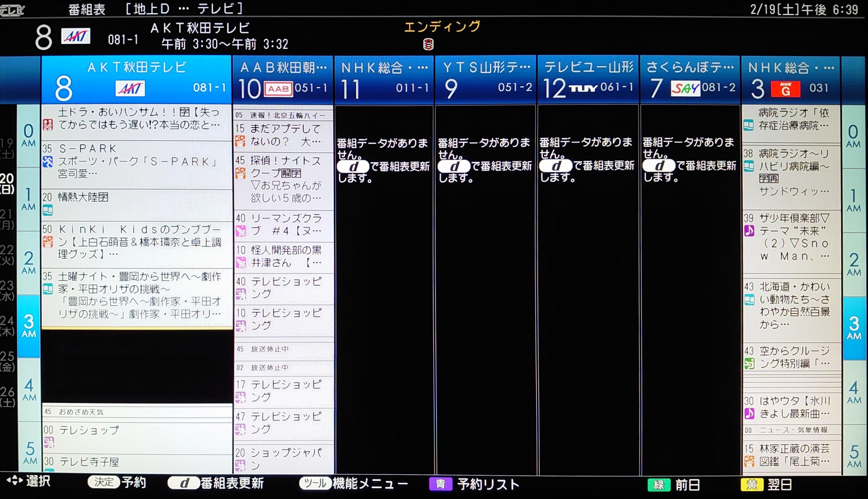Open the ツール 機能メニュー
The image size is (868, 499).
pos(315,483)
